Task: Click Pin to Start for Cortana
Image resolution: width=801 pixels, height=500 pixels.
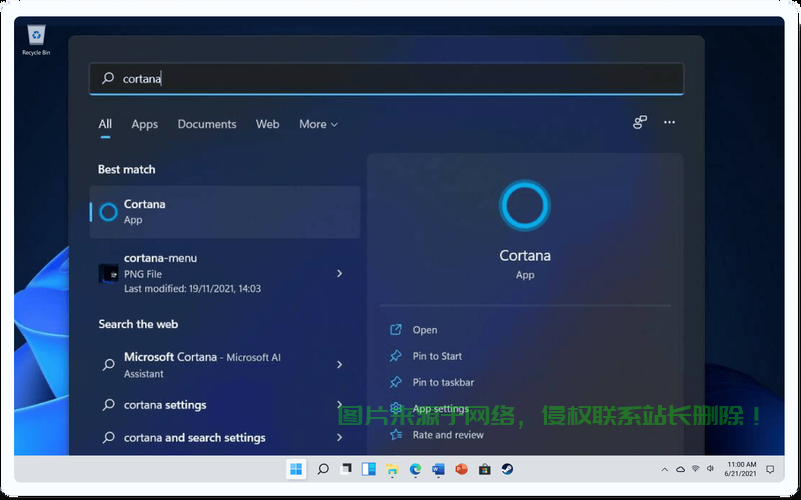Action: tap(437, 356)
